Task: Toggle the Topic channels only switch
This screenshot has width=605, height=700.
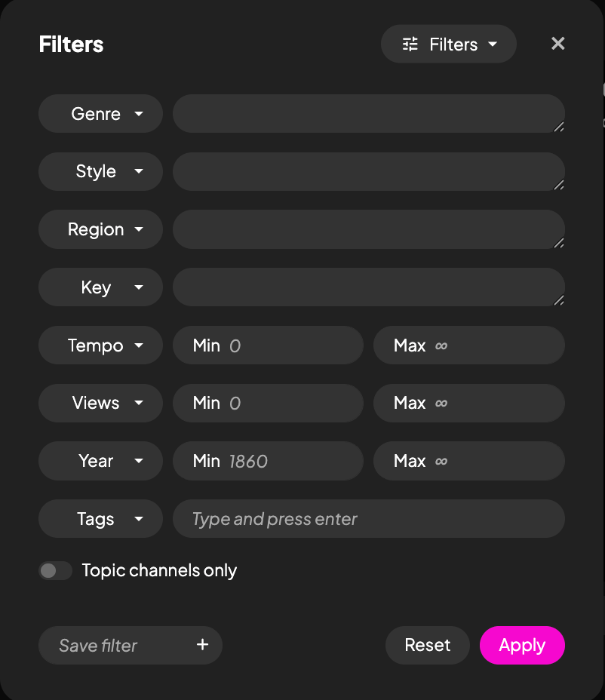Action: pos(55,571)
